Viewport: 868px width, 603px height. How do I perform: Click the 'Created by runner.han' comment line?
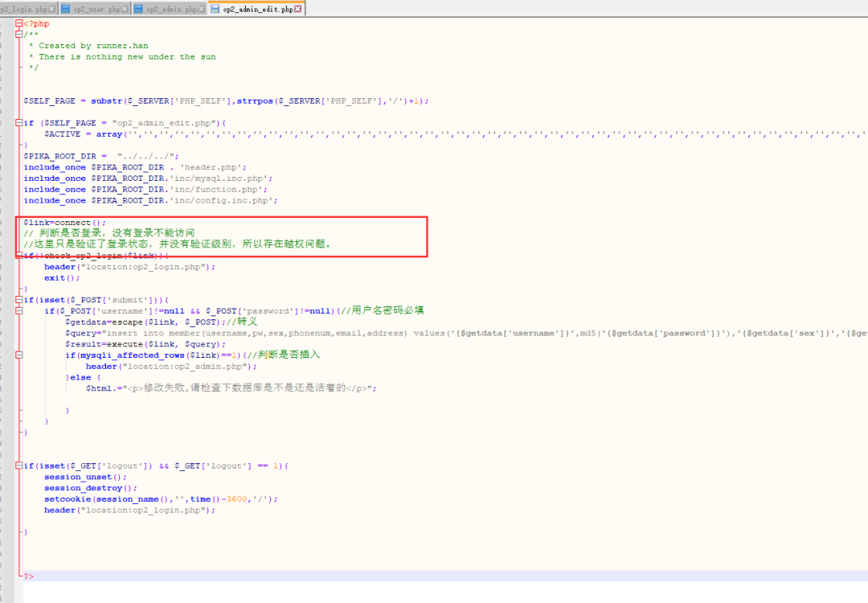point(88,45)
